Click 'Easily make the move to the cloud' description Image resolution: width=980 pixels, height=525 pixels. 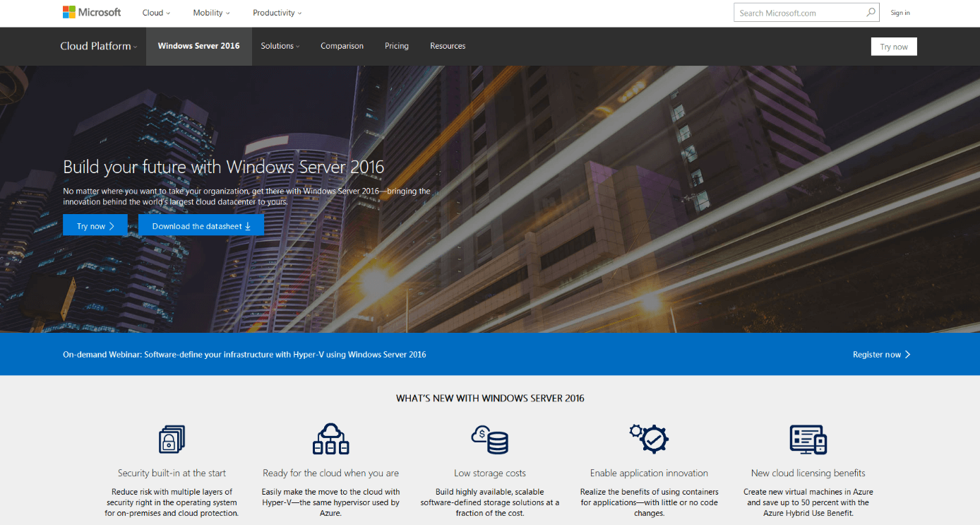click(x=330, y=502)
